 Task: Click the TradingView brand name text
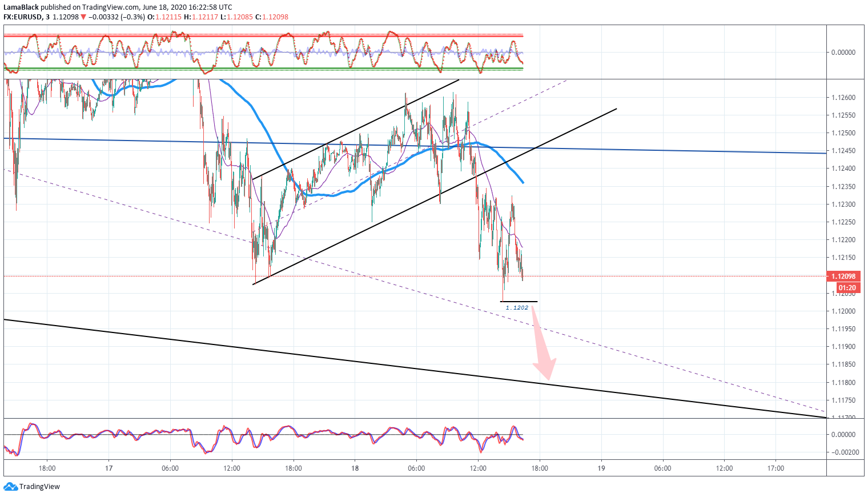point(39,487)
